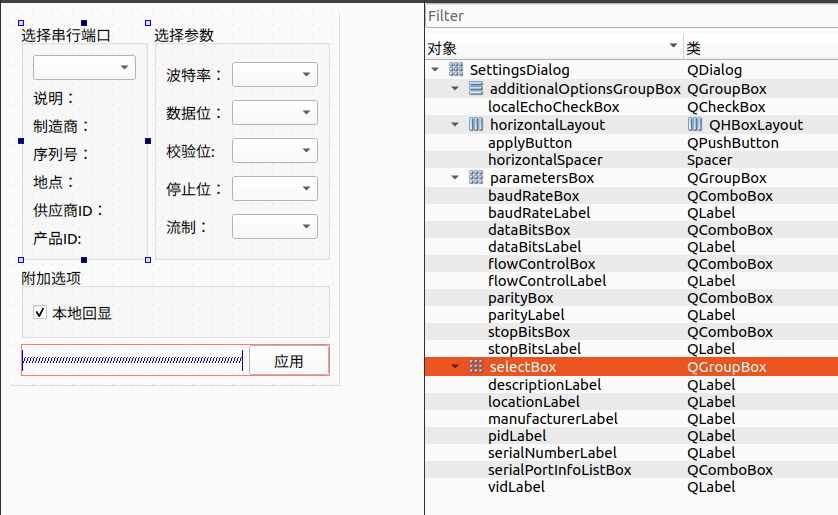Viewport: 838px width, 515px height.
Task: Click the 应用 button
Action: (x=289, y=361)
